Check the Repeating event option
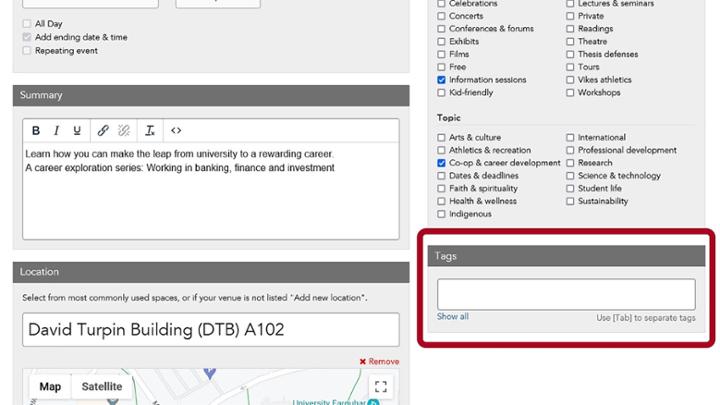Image resolution: width=720 pixels, height=405 pixels. pos(26,50)
